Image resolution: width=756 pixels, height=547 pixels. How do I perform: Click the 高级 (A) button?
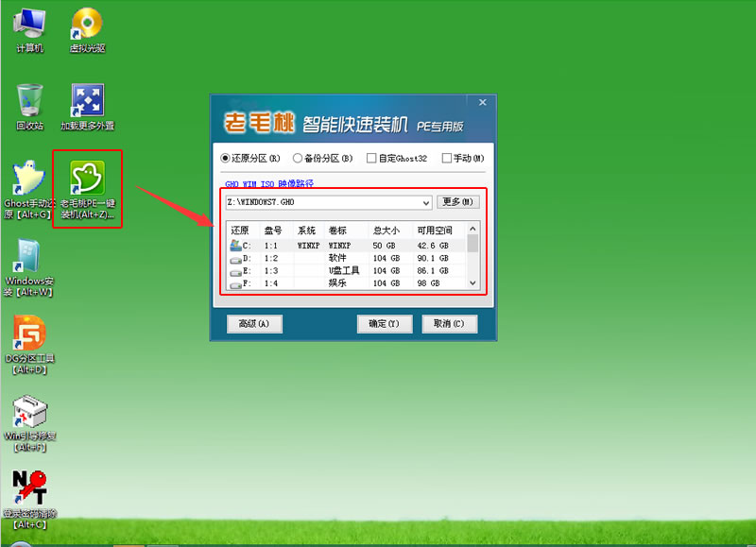[254, 324]
